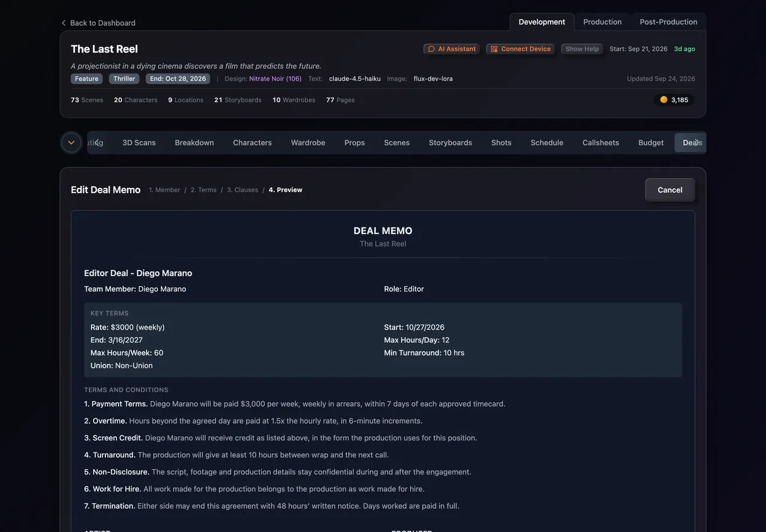
Task: Click the End: 3/16/2027 value
Action: tap(117, 340)
